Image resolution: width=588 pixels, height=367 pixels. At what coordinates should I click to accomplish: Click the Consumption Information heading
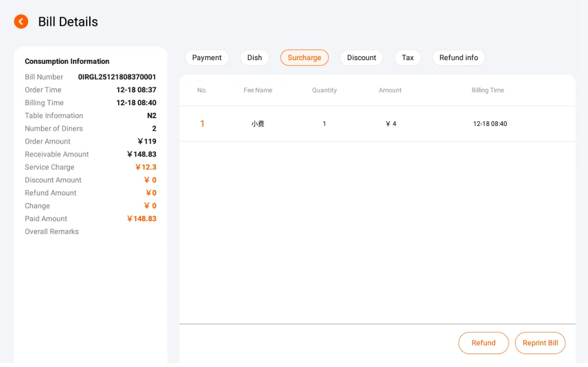point(67,61)
